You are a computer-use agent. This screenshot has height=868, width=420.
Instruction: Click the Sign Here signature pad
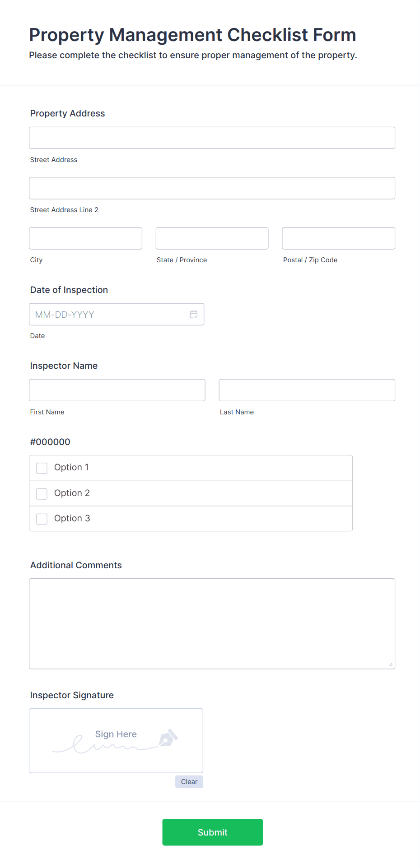[116, 741]
